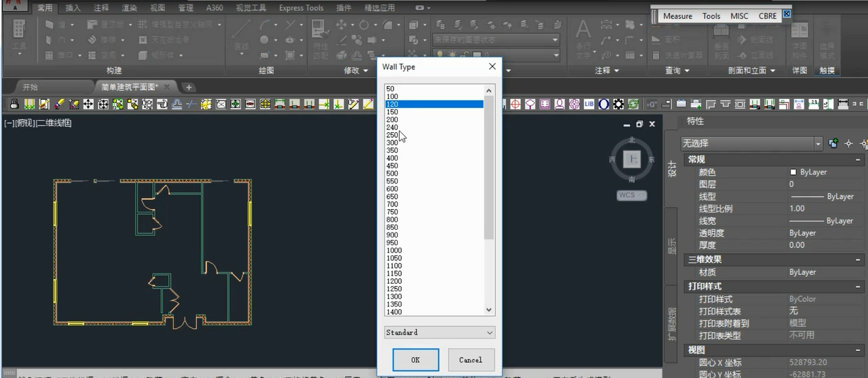Click the select objects crosshair icon in Properties
868x378 pixels.
pyautogui.click(x=849, y=143)
